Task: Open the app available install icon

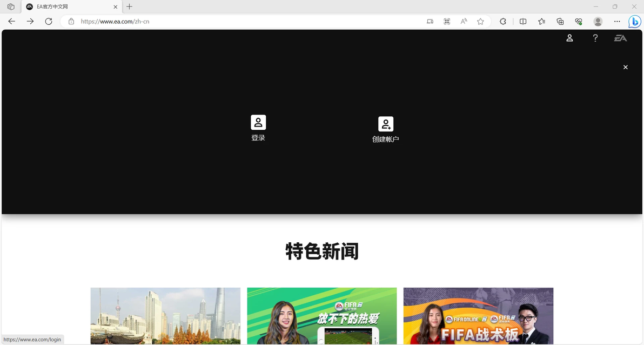Action: pos(430,22)
